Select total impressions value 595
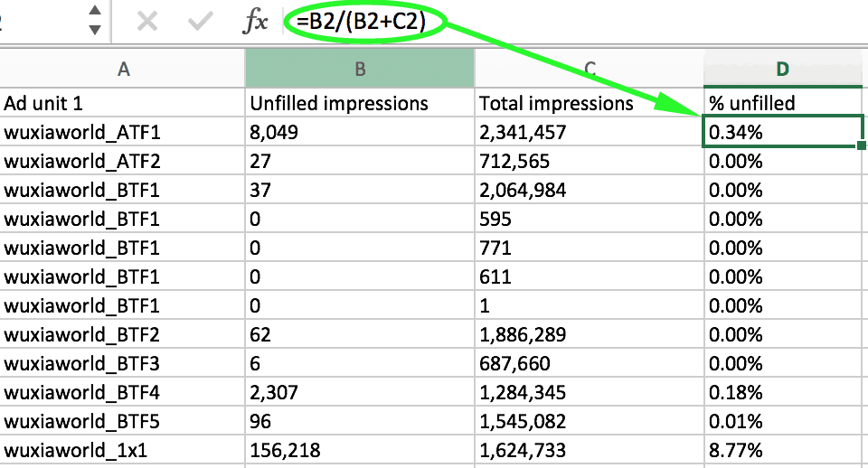This screenshot has width=868, height=468. [590, 219]
